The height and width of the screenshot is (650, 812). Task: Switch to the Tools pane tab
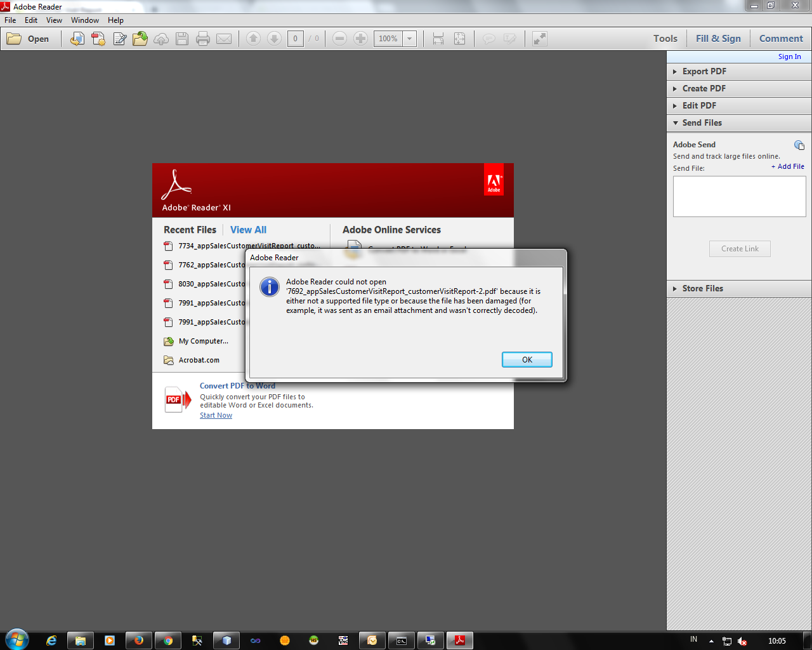(665, 39)
